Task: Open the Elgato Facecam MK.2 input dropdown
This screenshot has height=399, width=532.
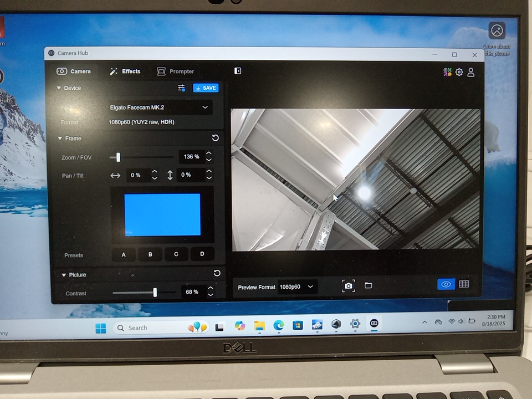Action: [x=159, y=107]
